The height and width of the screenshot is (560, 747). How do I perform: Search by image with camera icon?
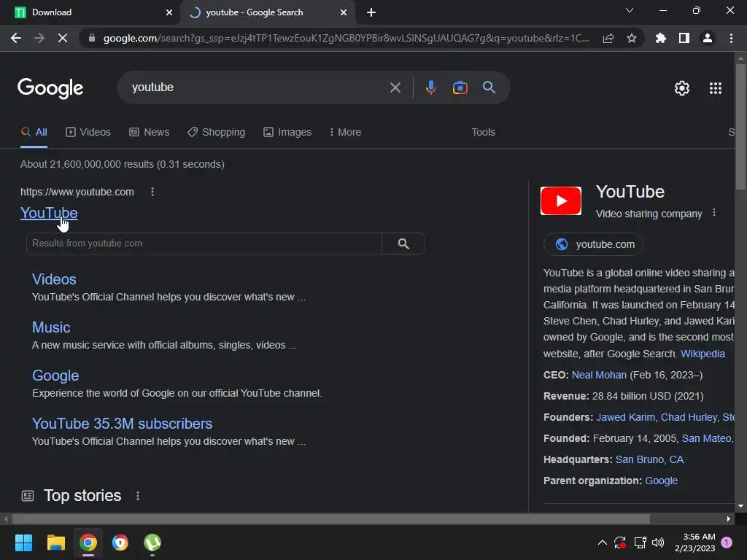click(460, 87)
